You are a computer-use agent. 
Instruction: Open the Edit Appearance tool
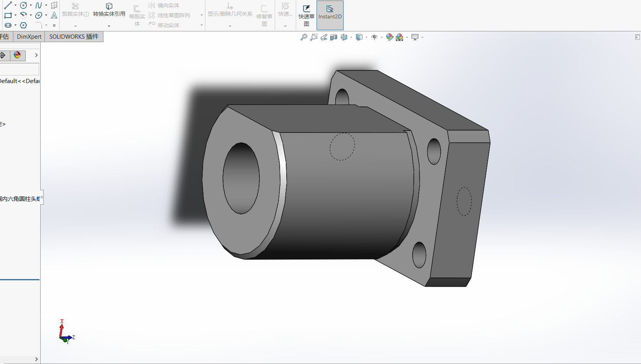point(390,37)
